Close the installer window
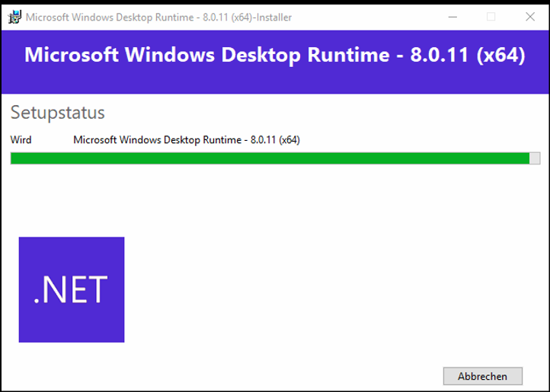Screen dimensions: 550x392 [530, 17]
